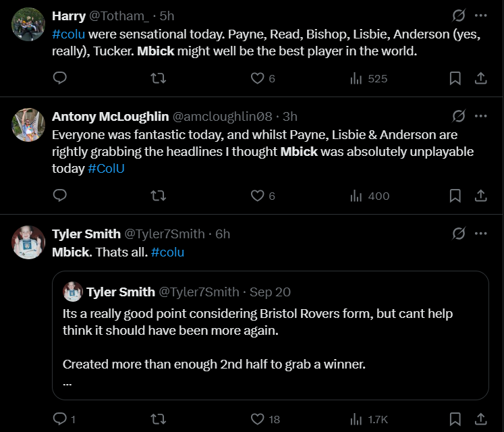Image resolution: width=504 pixels, height=432 pixels.
Task: Retweet Tyler Smith's Mbick tweet
Action: [158, 419]
